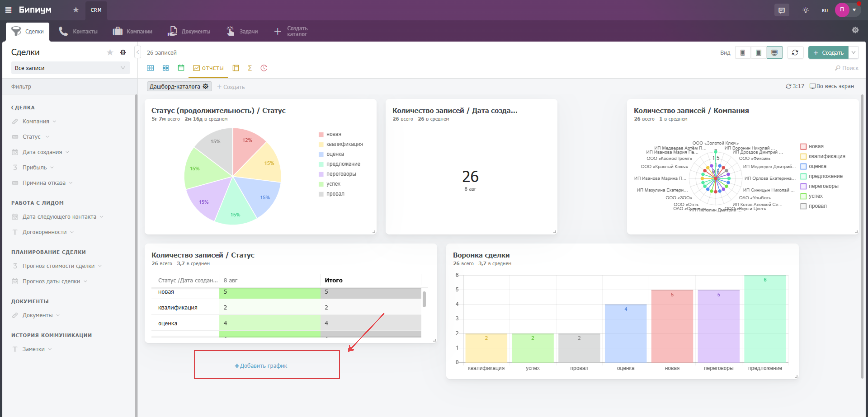Expand the Статус filter

(31, 137)
